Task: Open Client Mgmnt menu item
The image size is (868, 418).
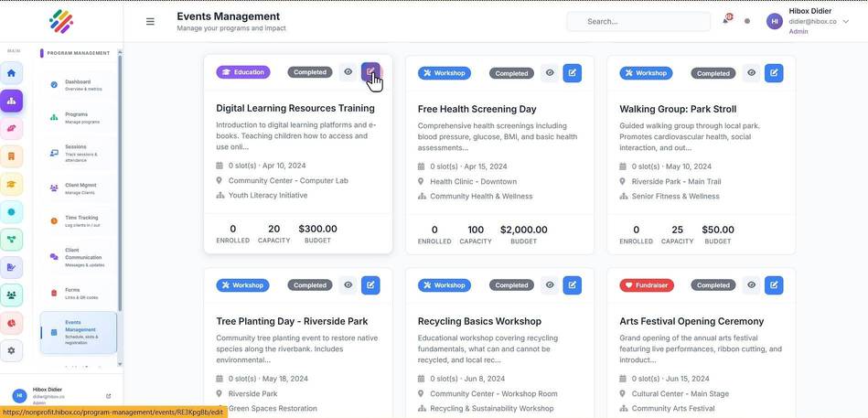Action: click(x=79, y=188)
